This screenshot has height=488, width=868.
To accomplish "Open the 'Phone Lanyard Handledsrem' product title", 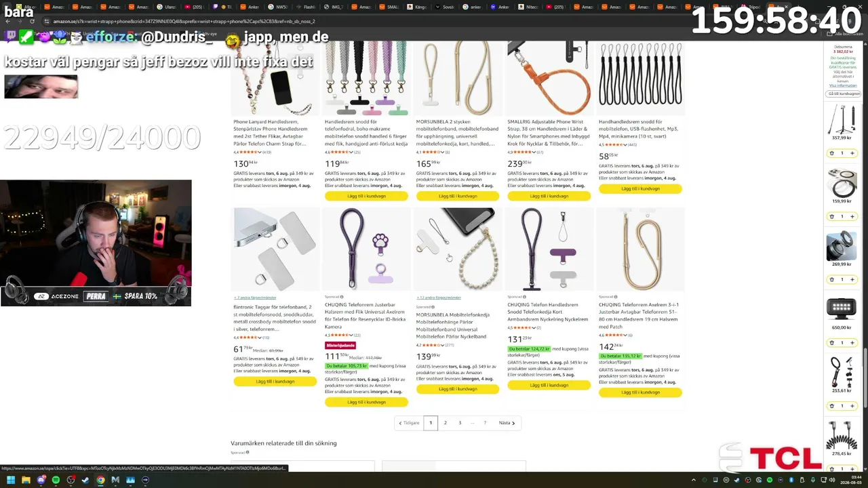I will click(271, 132).
